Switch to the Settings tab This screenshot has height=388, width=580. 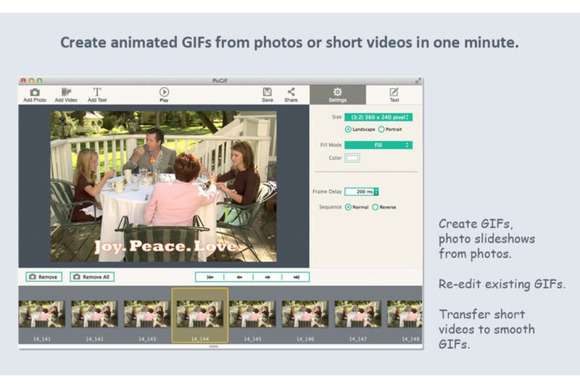pyautogui.click(x=338, y=95)
